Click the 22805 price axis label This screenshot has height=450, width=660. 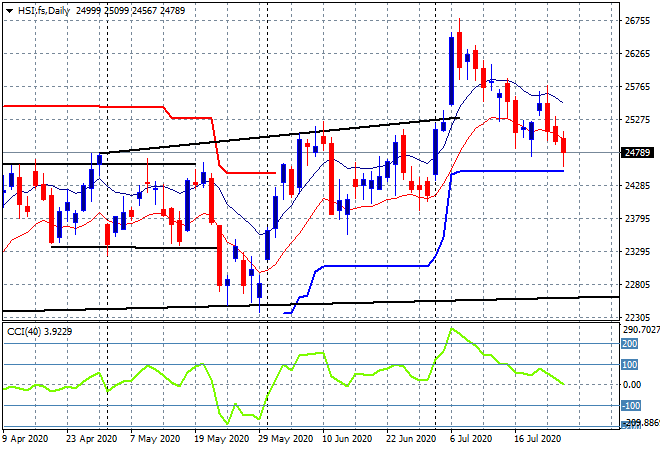(x=637, y=285)
